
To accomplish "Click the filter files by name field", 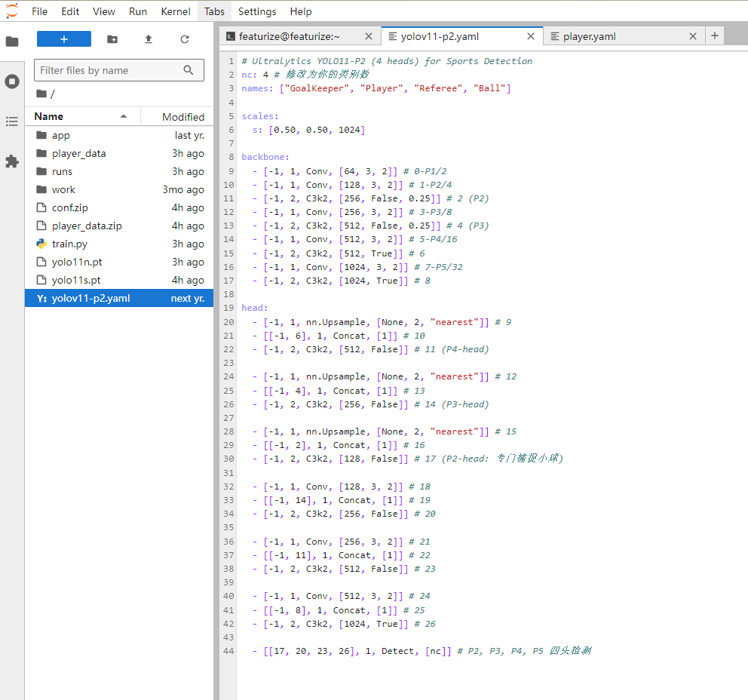I will (x=109, y=70).
